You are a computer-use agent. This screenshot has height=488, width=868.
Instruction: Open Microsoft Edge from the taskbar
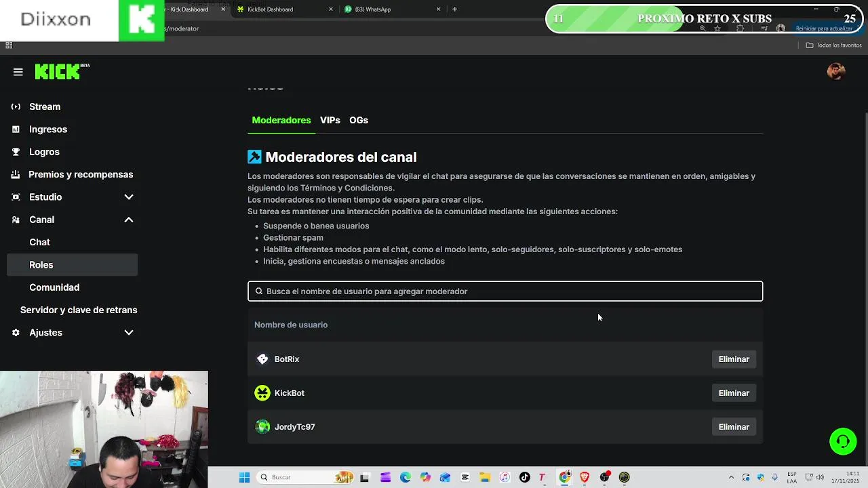coord(406,477)
